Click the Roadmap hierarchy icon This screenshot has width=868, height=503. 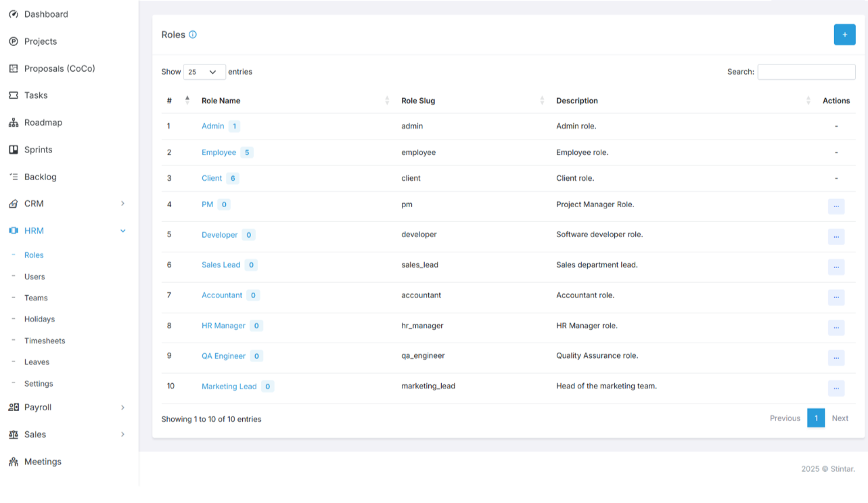click(14, 123)
